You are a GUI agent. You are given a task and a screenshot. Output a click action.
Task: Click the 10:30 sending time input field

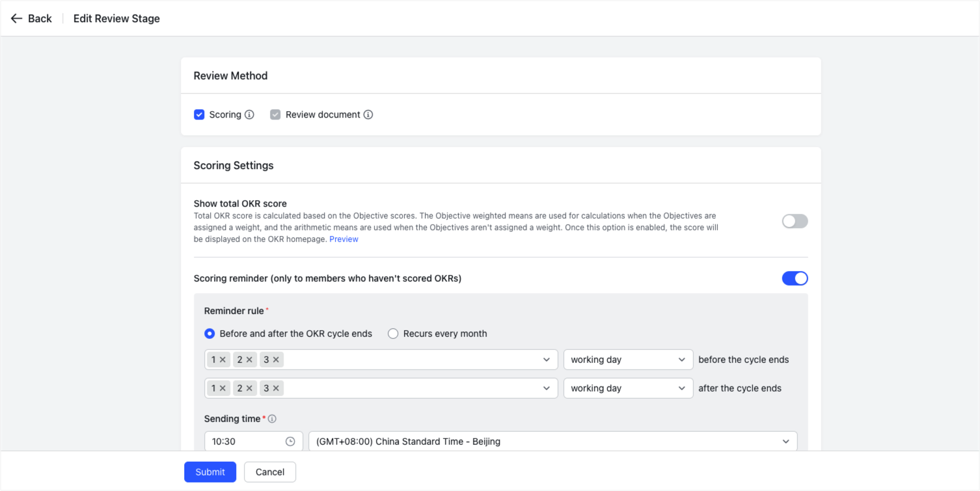click(x=241, y=441)
